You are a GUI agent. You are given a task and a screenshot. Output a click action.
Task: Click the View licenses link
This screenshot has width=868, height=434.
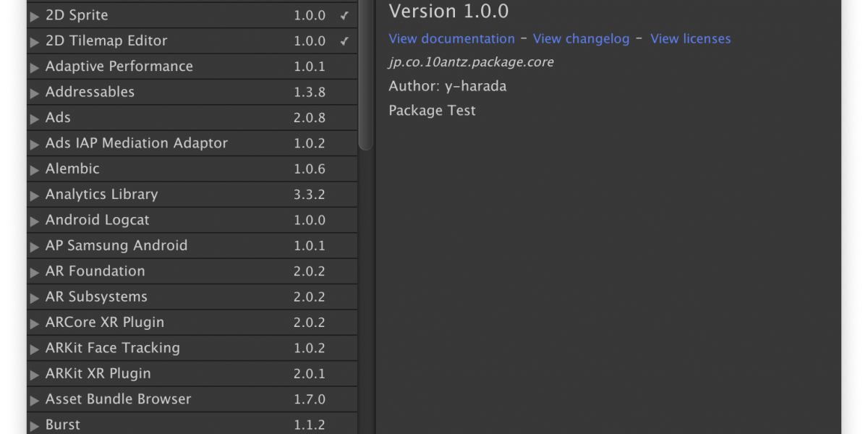point(690,39)
